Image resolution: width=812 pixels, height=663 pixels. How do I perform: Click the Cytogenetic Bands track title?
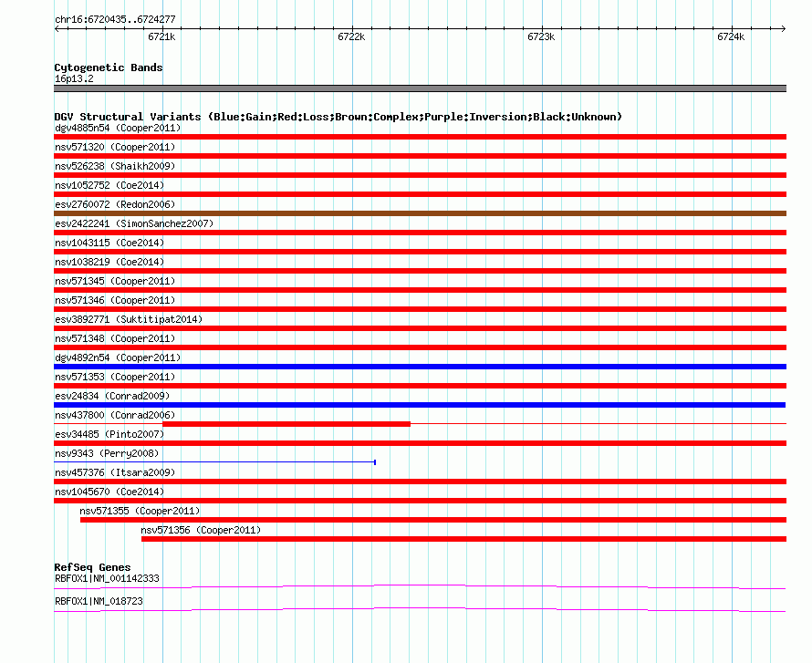[x=109, y=67]
